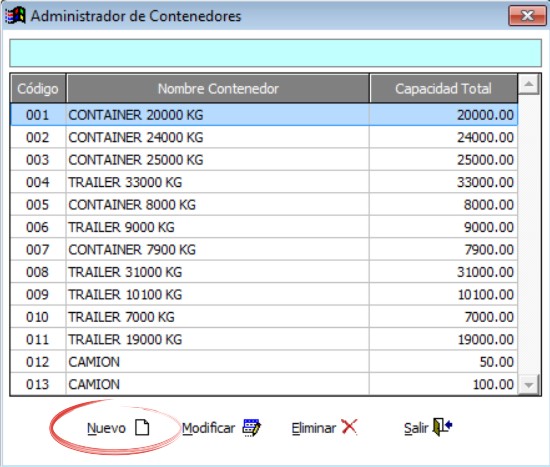Click capacity value 33000.00
The height and width of the screenshot is (467, 550).
click(485, 182)
